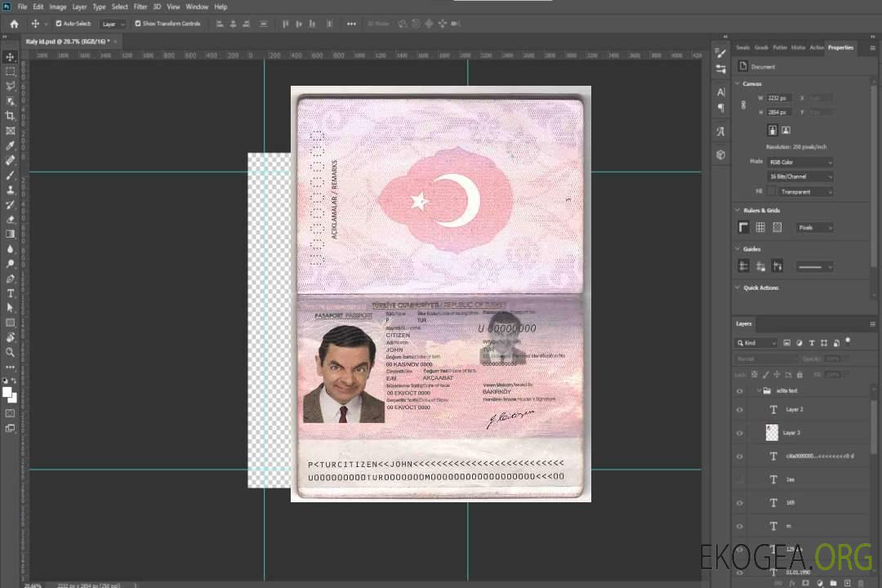
Task: Collapse the Rulers & Grids section
Action: tap(737, 210)
